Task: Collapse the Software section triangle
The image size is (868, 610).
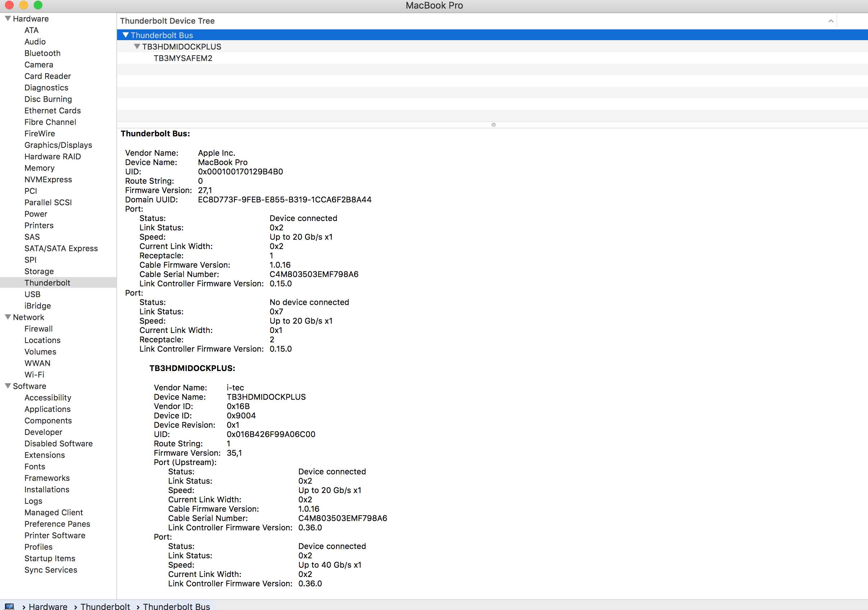Action: (x=8, y=386)
